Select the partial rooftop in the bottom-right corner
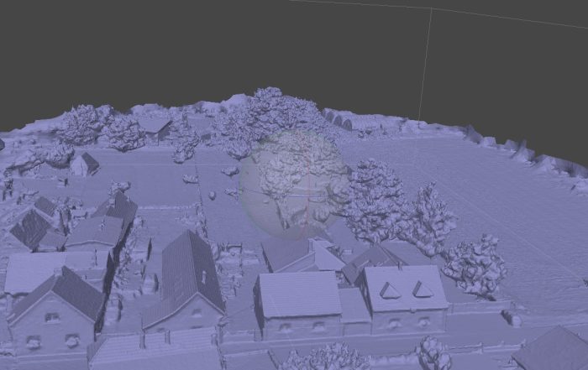The width and height of the screenshot is (588, 370). (x=554, y=350)
